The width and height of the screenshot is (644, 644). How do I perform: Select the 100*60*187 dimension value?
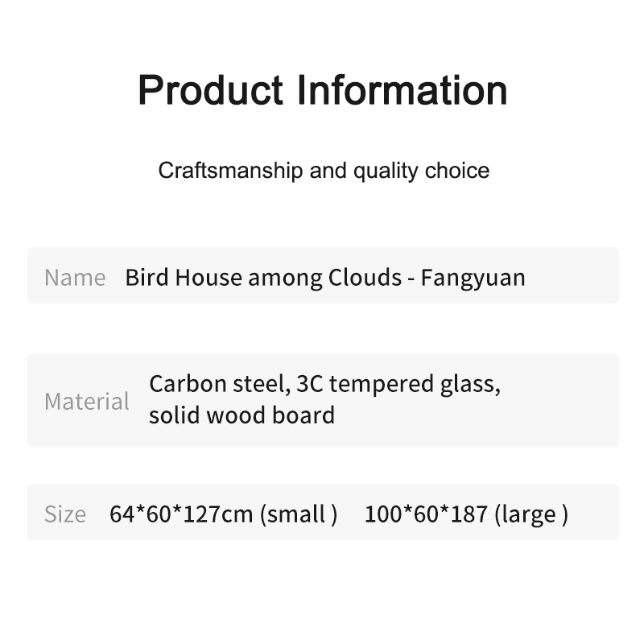pos(426,514)
